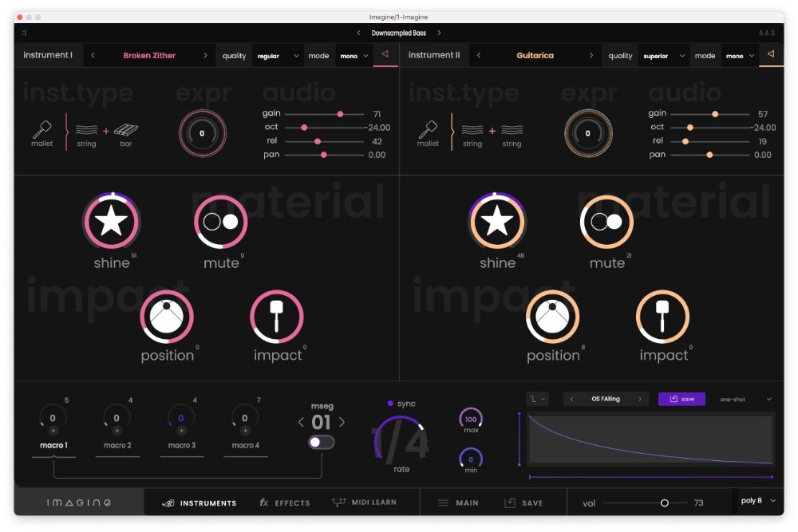Adjust the master vol slider handle
Screen dimensions: 798x532
pos(664,503)
